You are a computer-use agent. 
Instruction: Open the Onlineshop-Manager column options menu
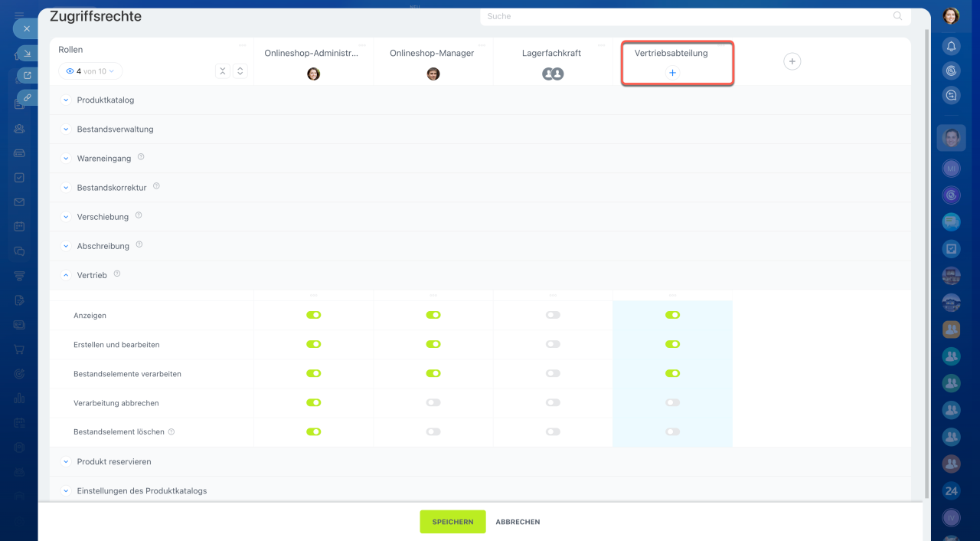pos(482,44)
